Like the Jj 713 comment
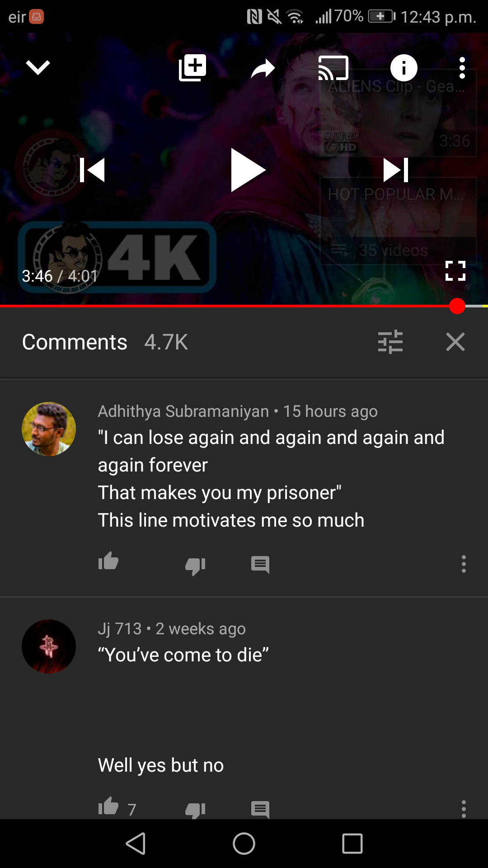 point(108,806)
